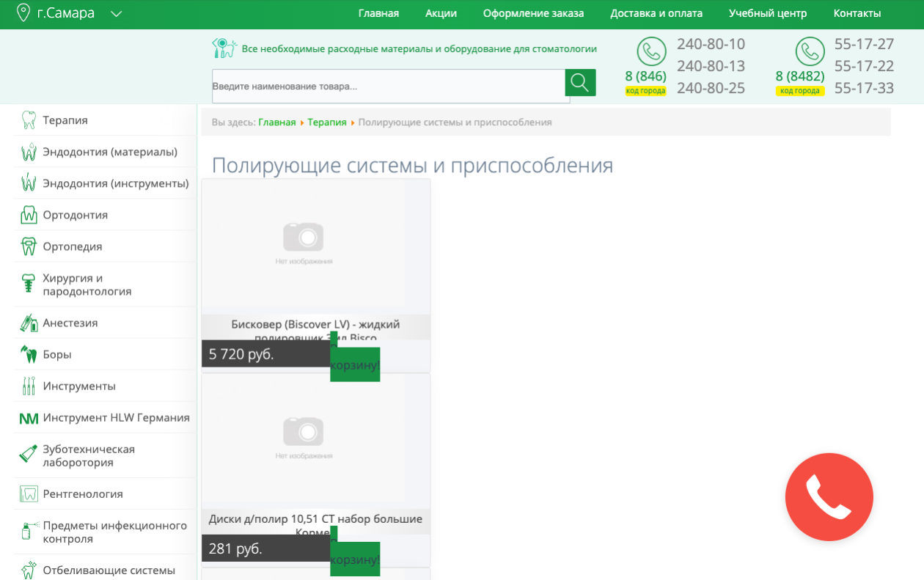Go to Доставка и оплата page

pyautogui.click(x=656, y=13)
